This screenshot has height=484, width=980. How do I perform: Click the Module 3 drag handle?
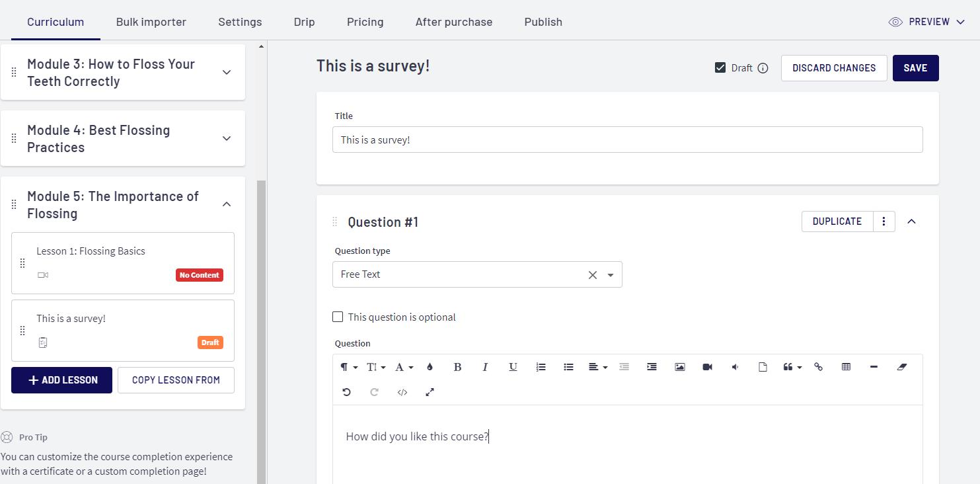14,72
